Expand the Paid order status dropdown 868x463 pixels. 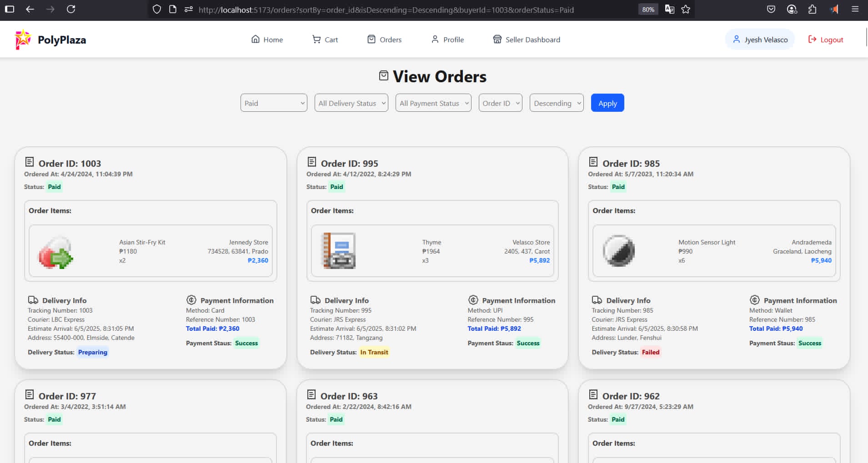click(274, 103)
